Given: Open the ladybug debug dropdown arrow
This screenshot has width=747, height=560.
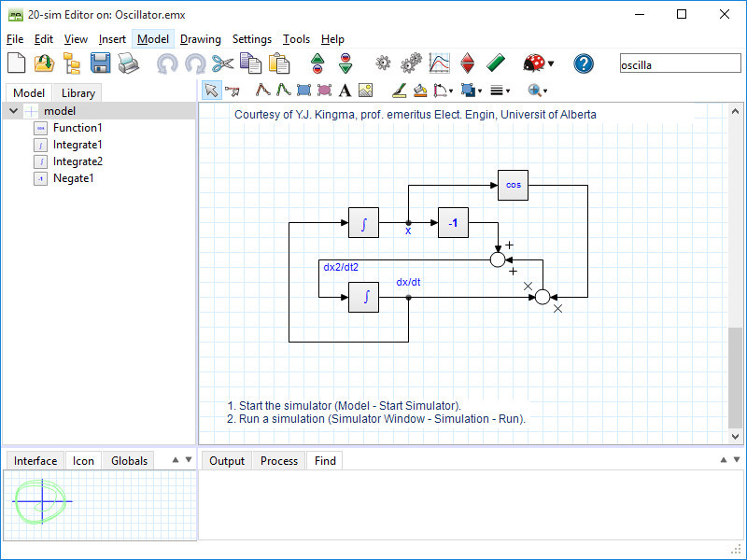Looking at the screenshot, I should (551, 64).
